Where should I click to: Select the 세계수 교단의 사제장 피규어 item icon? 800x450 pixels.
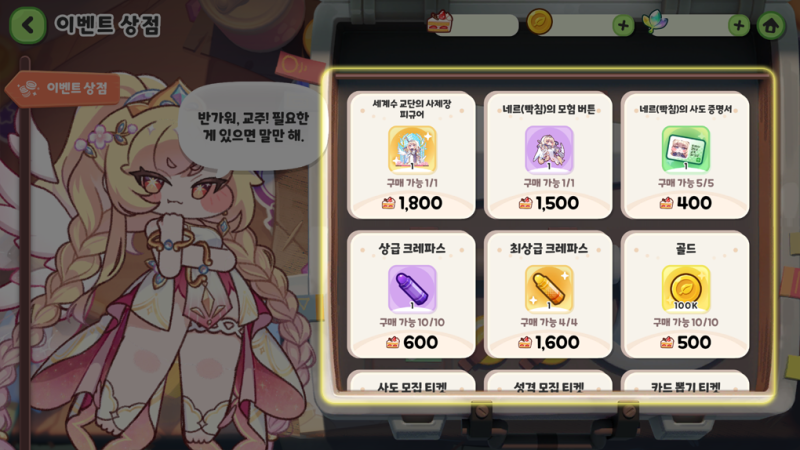click(412, 149)
